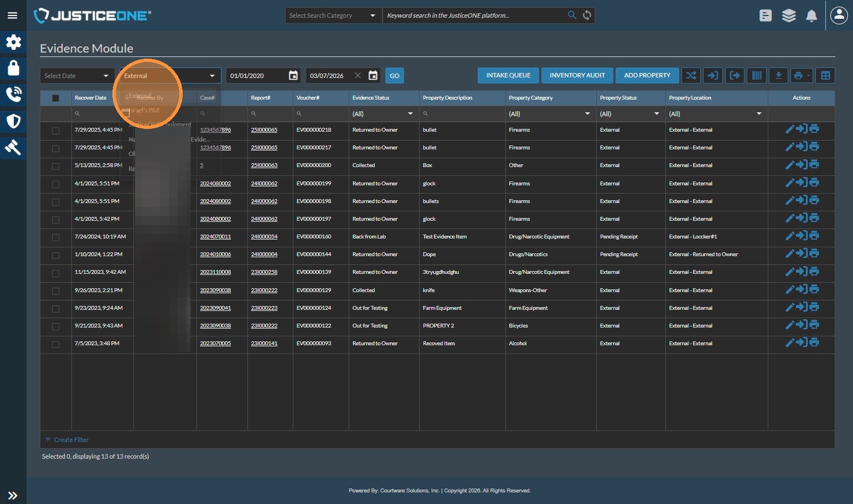This screenshot has height=504, width=853.
Task: Click edit pencil for voucher EV000000218
Action: tap(790, 129)
